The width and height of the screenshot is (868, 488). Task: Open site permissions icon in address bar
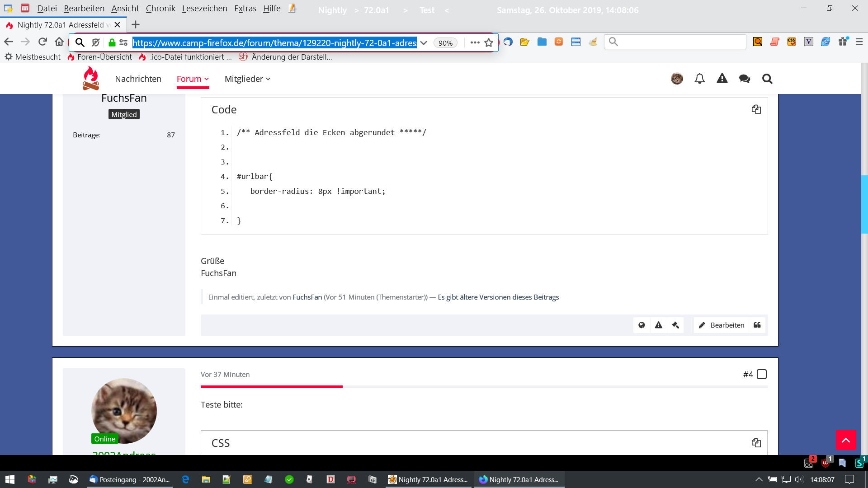click(x=123, y=42)
